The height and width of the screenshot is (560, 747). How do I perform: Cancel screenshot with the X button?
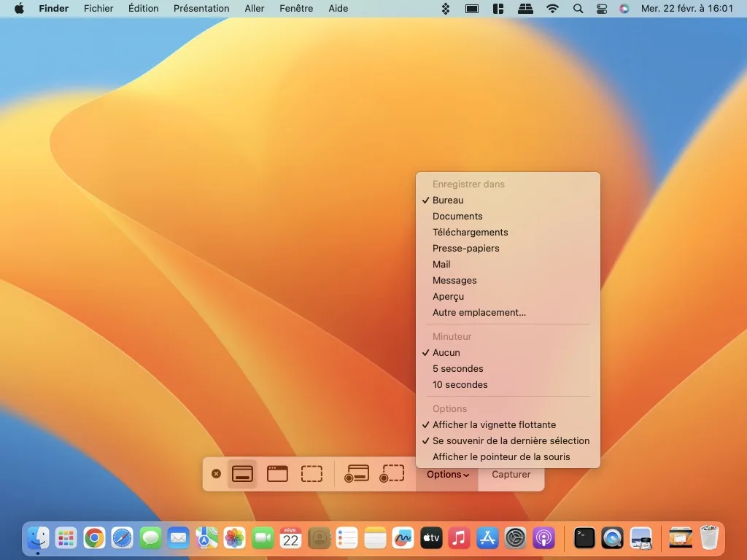click(216, 473)
